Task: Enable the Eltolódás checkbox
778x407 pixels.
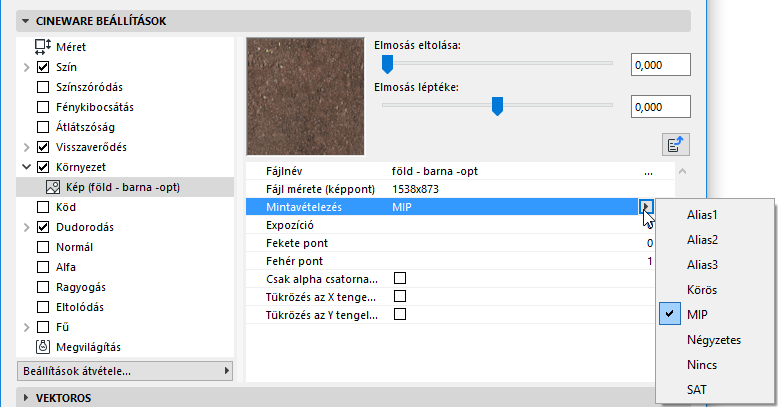Action: [x=43, y=307]
